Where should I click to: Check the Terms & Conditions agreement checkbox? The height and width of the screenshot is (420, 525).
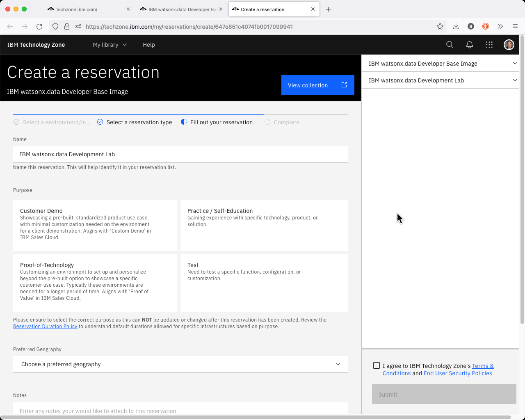pyautogui.click(x=377, y=365)
